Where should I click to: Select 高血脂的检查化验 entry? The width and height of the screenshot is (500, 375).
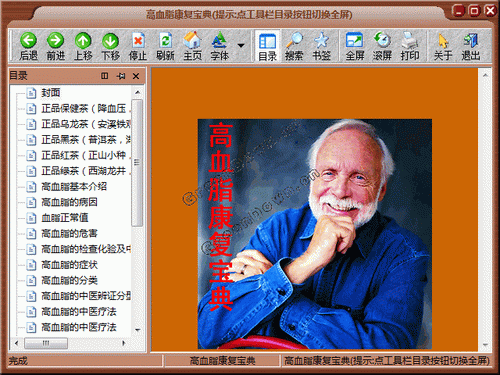[86, 249]
